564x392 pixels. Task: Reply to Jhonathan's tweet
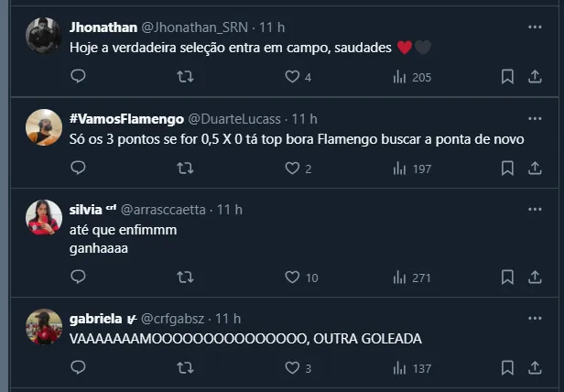pos(78,77)
